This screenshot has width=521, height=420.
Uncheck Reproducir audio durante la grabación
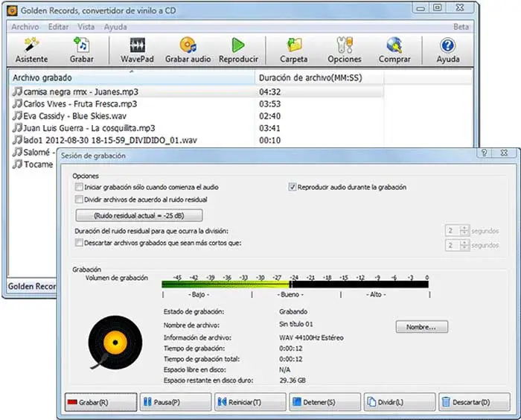click(292, 187)
